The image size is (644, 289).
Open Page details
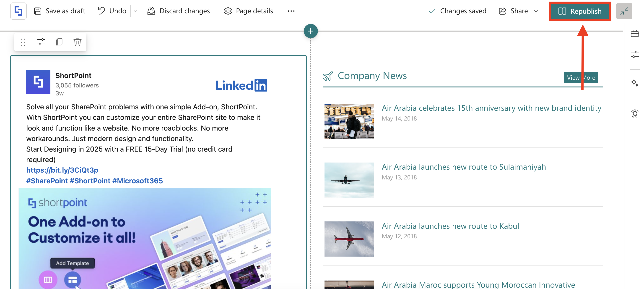[x=249, y=11]
